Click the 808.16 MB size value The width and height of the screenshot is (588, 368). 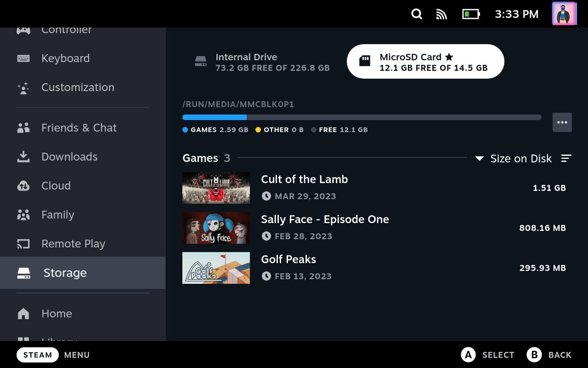click(543, 228)
